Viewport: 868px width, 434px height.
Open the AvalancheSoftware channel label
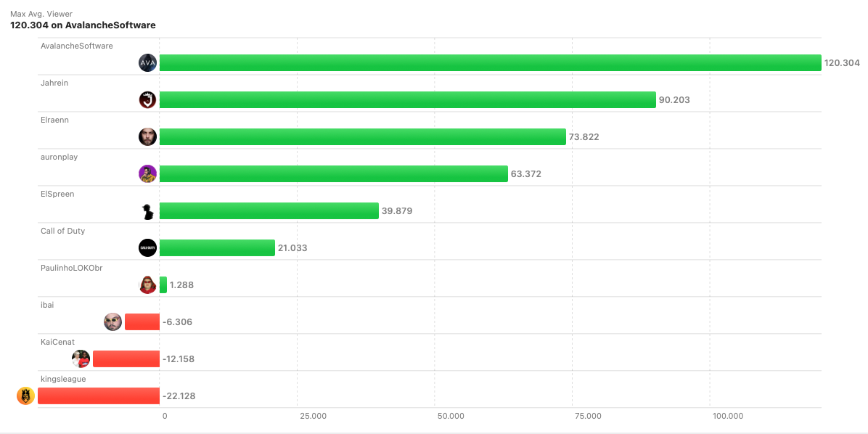(x=77, y=46)
